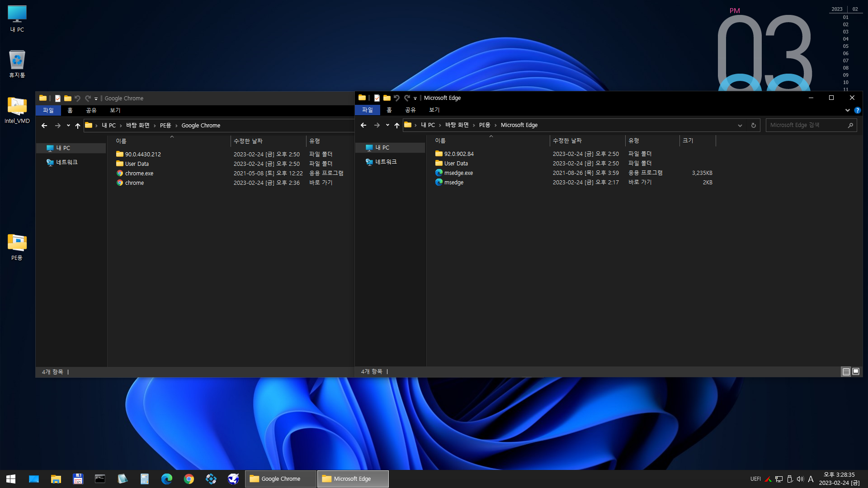Select the Intel_VMD folder on desktop
Image resolution: width=868 pixels, height=488 pixels.
[17, 110]
